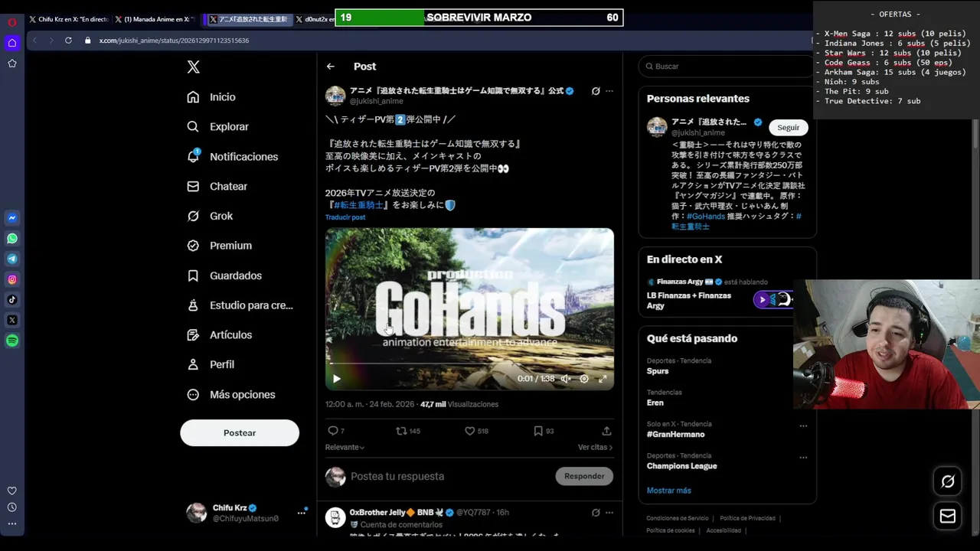Open options on OxBrother Jelly reply
The width and height of the screenshot is (980, 551).
tap(609, 513)
